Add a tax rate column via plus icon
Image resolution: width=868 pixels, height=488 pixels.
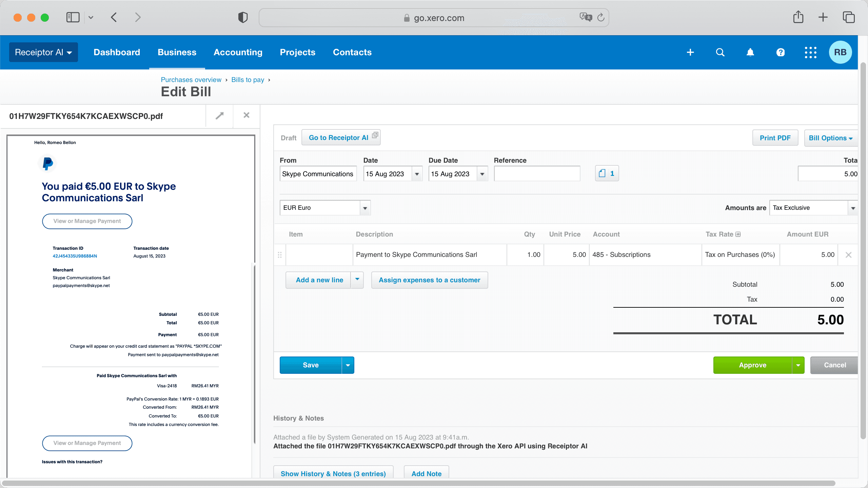pos(738,234)
